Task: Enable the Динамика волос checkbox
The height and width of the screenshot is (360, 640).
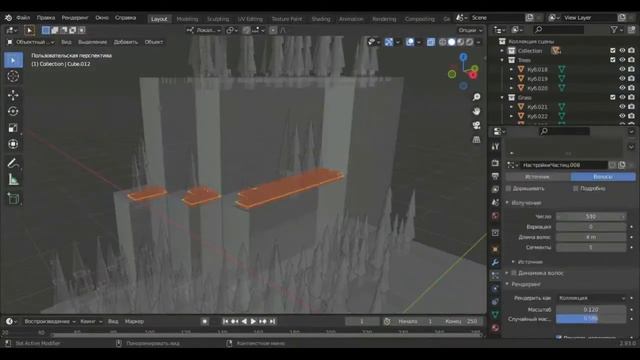Action: 514,273
